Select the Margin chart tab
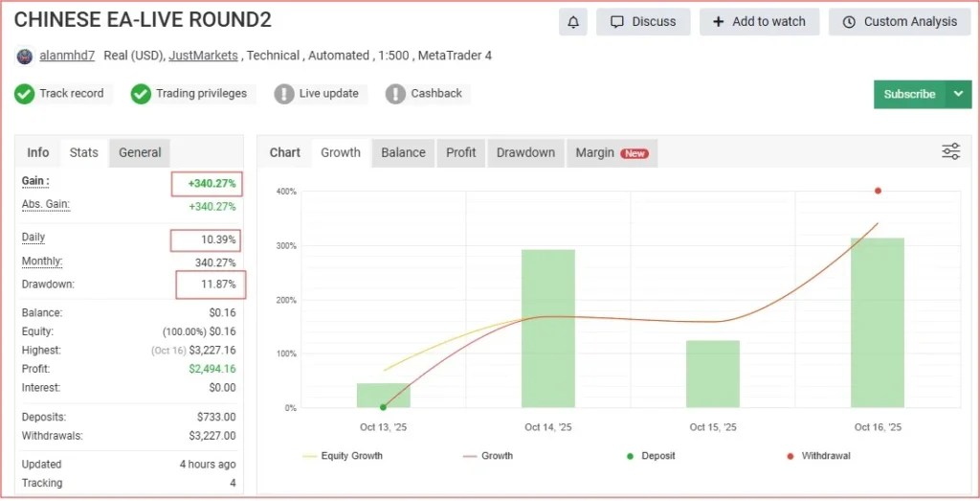Viewport: 980px width, 501px height. tap(612, 152)
